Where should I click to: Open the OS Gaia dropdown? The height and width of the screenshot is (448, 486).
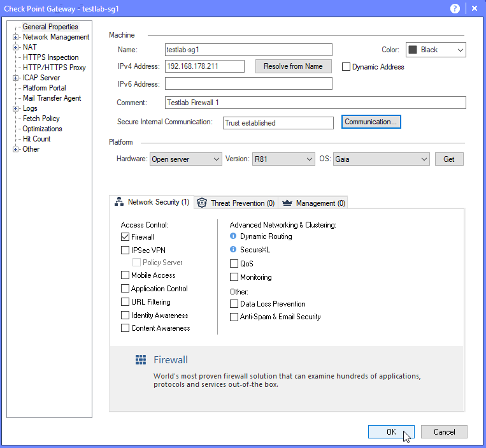click(x=382, y=159)
